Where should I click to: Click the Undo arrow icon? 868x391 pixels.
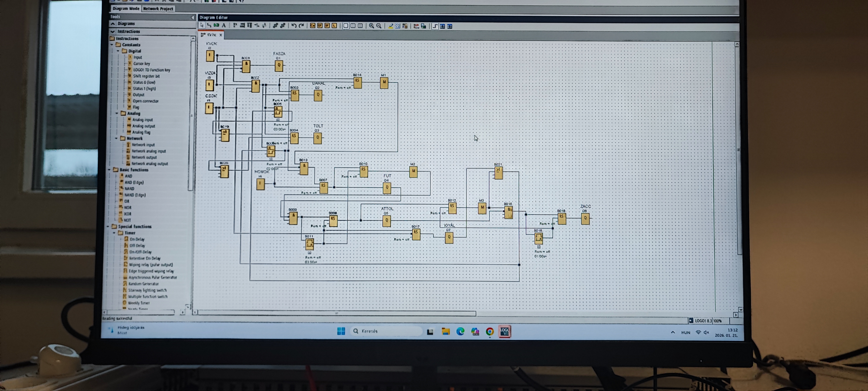click(294, 26)
